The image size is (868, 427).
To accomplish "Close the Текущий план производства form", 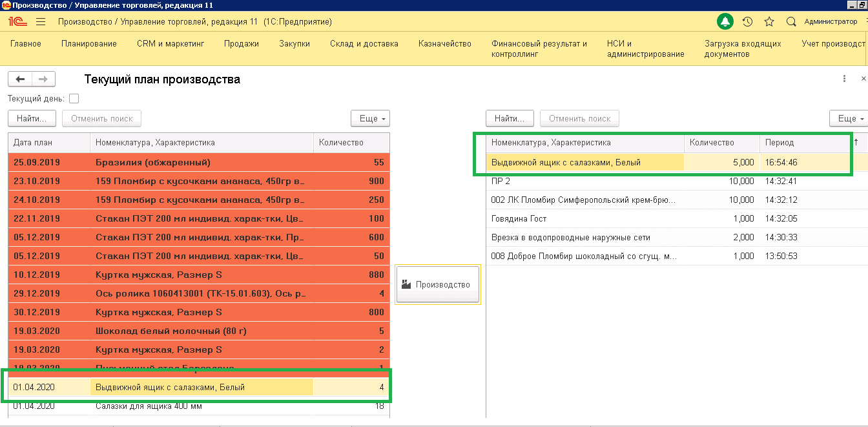I will point(863,79).
